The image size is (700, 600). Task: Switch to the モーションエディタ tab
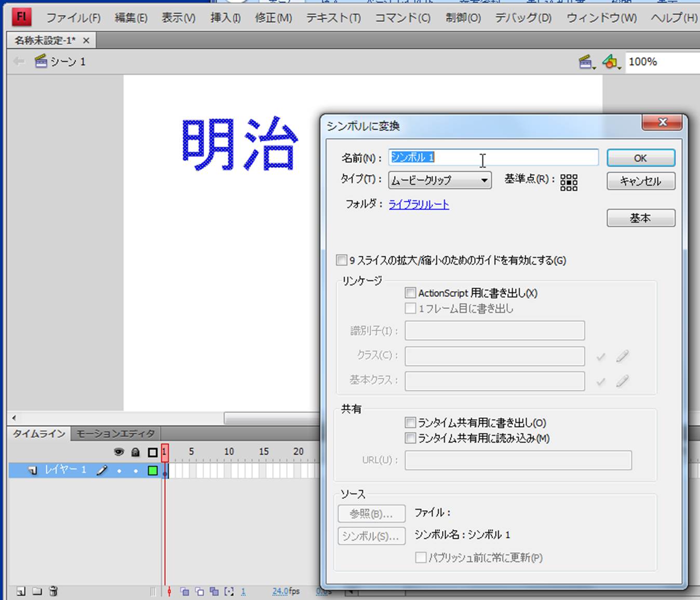115,433
